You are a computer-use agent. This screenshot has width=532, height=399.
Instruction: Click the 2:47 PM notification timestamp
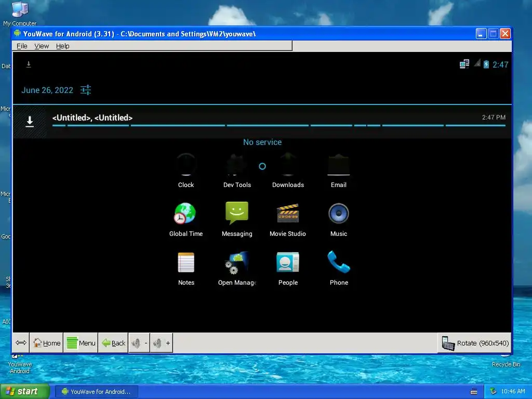pos(494,117)
